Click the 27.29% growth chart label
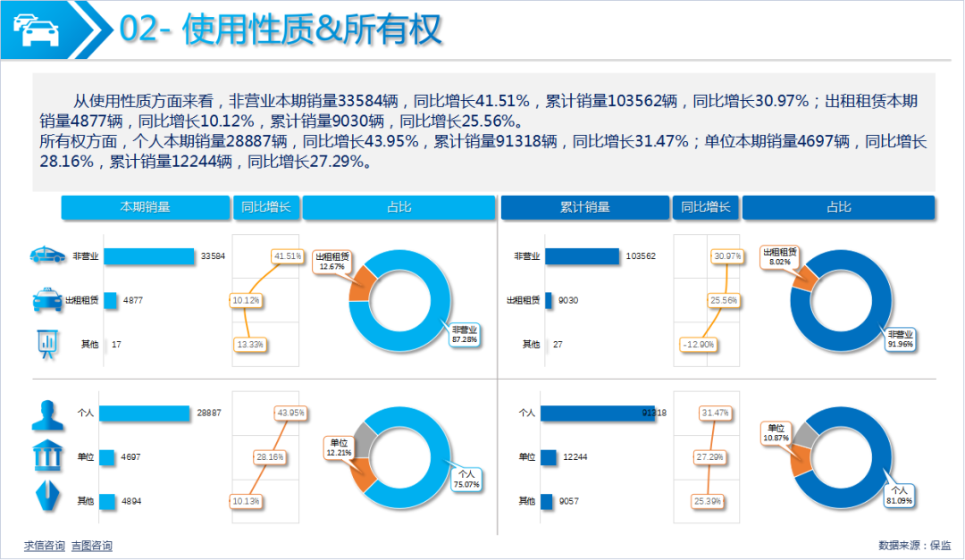Screen dimensions: 965x560 click(x=709, y=457)
